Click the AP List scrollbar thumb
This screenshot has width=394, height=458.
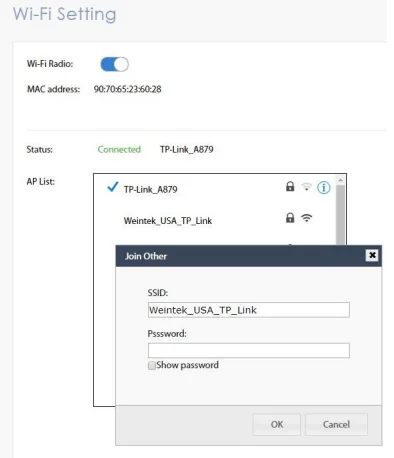click(x=340, y=215)
